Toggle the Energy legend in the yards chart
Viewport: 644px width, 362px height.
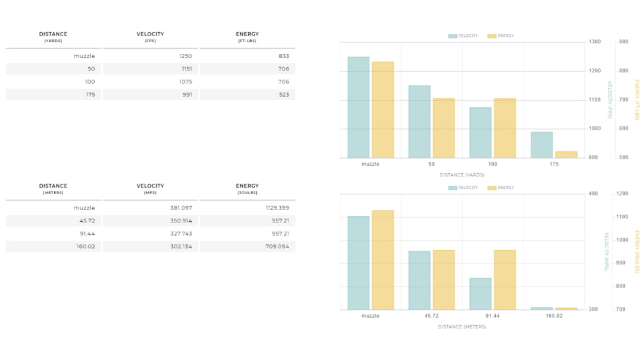500,36
